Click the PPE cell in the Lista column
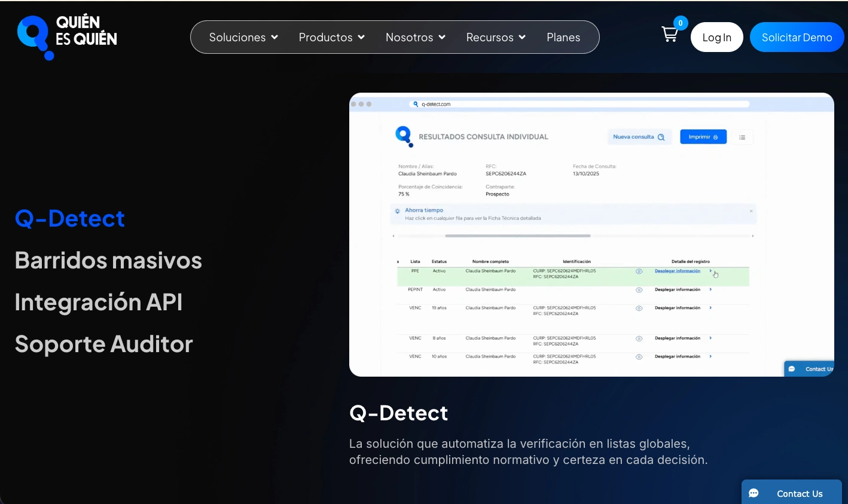The height and width of the screenshot is (504, 848). [415, 271]
